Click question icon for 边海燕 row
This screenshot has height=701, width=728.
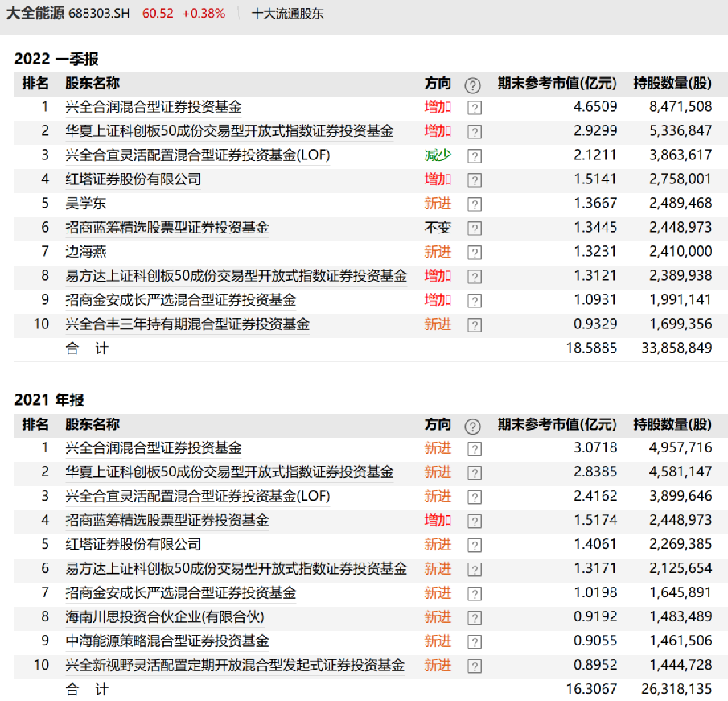474,253
